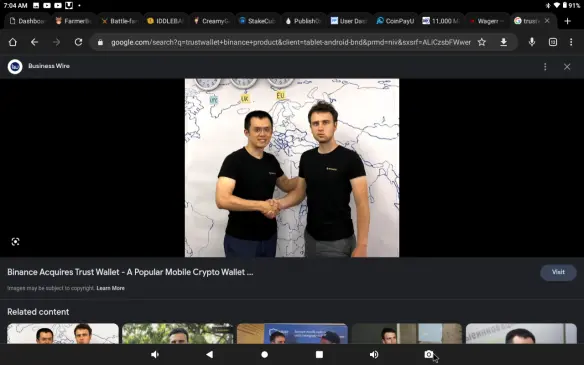Screen dimensions: 584x365
Task: Open second related thumbnail with green trees
Action: point(178,333)
